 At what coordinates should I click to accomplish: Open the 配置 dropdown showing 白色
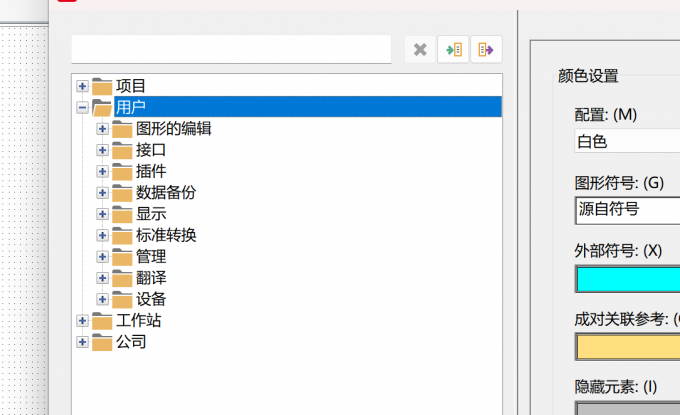pyautogui.click(x=627, y=141)
